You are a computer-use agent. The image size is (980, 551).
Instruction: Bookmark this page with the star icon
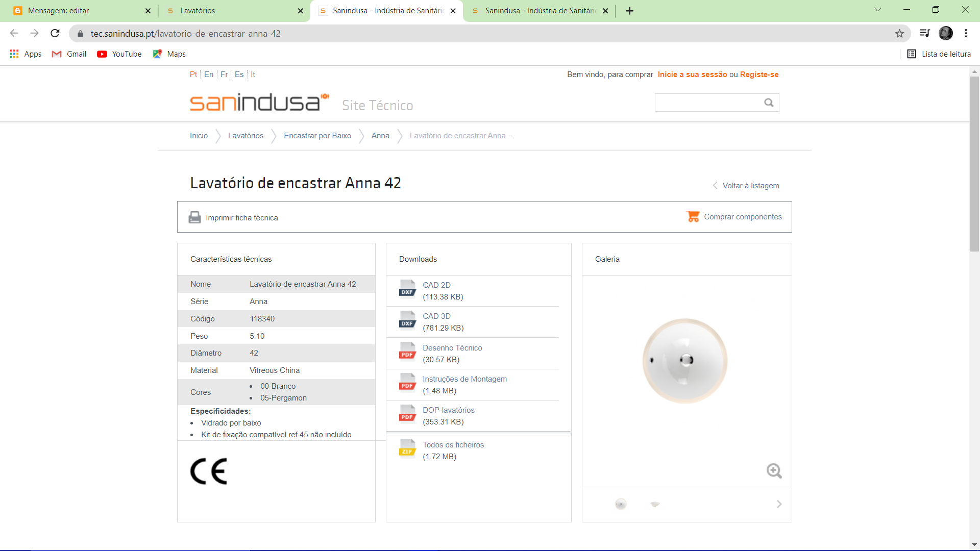899,34
